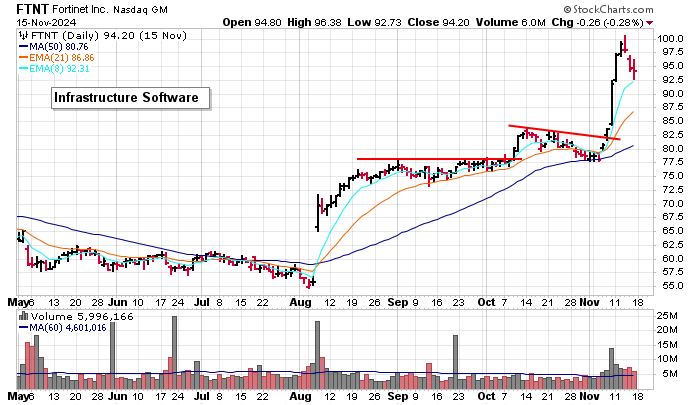Viewport: 700px width, 405px height.
Task: Click the FTNT ticker symbol title
Action: [33, 9]
